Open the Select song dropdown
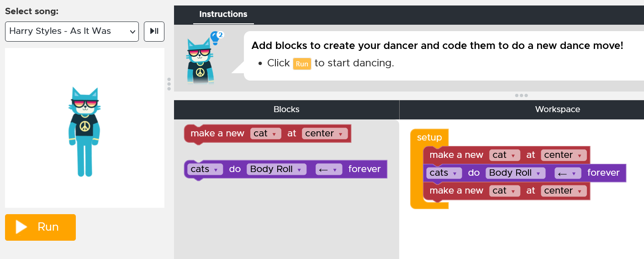 click(72, 32)
